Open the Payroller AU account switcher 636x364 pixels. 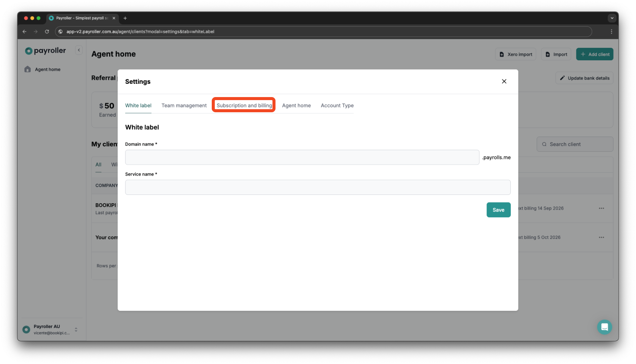49,329
